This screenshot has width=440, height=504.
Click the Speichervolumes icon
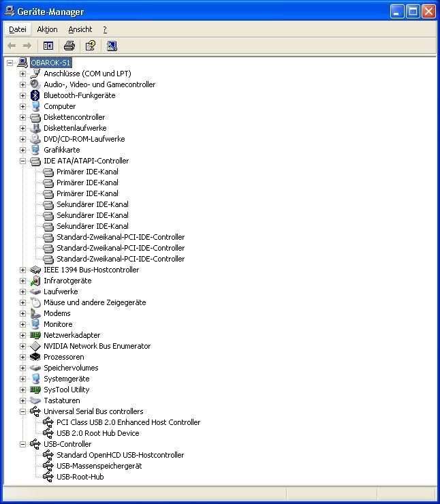pyautogui.click(x=35, y=368)
